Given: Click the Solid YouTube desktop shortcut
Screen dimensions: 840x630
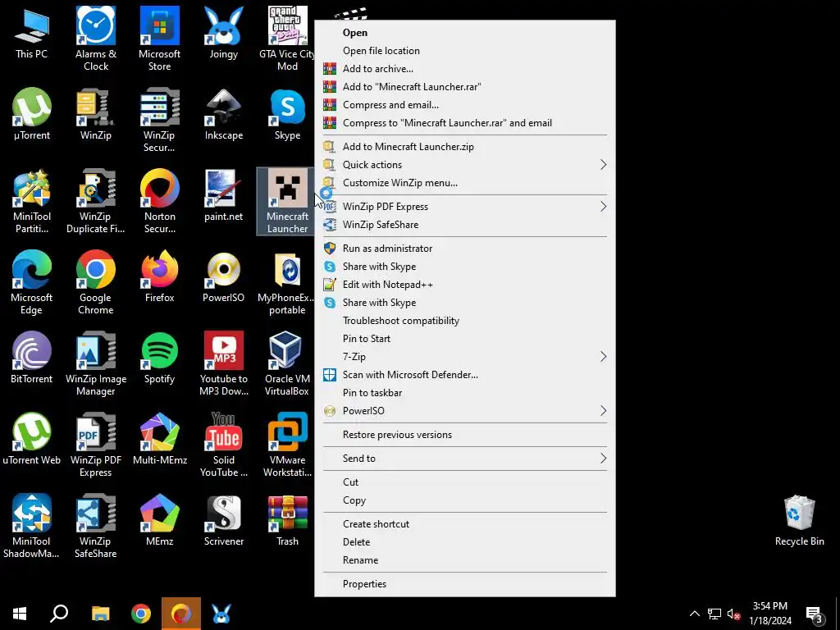Looking at the screenshot, I should coord(223,445).
